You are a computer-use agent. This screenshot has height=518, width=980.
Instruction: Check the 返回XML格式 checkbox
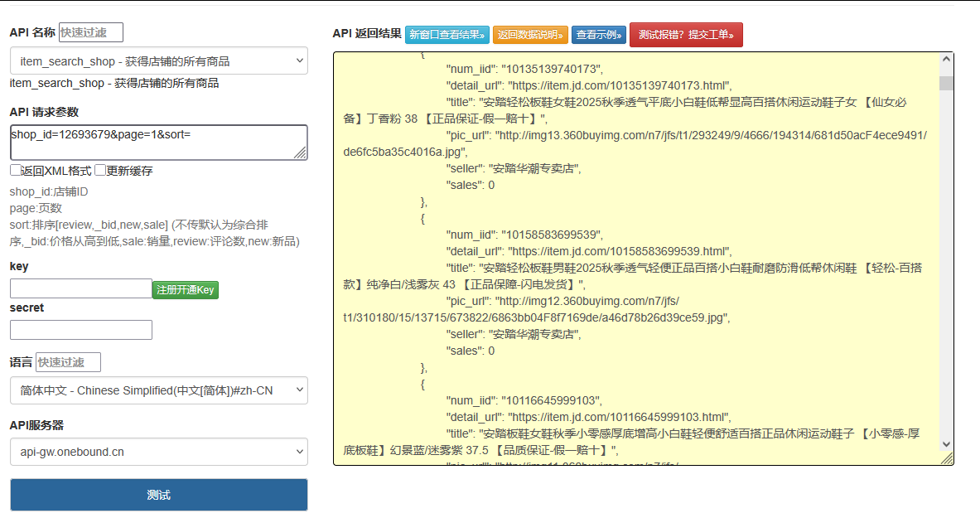coord(16,170)
